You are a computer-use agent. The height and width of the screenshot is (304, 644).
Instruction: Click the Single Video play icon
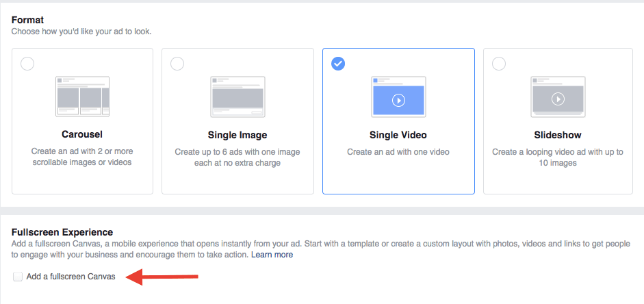398,100
